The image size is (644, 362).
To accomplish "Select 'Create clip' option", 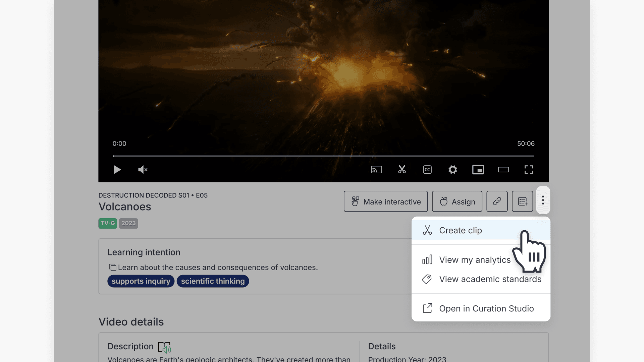I will 460,230.
